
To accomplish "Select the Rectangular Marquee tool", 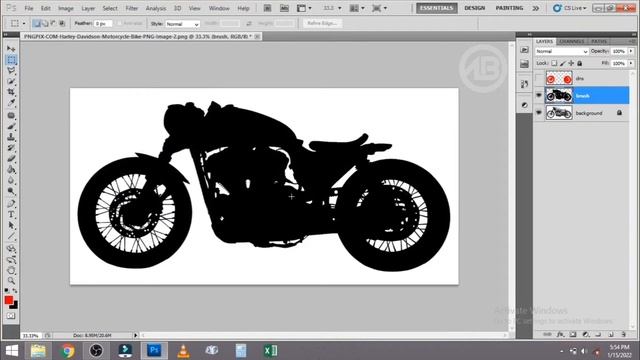I will click(x=11, y=60).
